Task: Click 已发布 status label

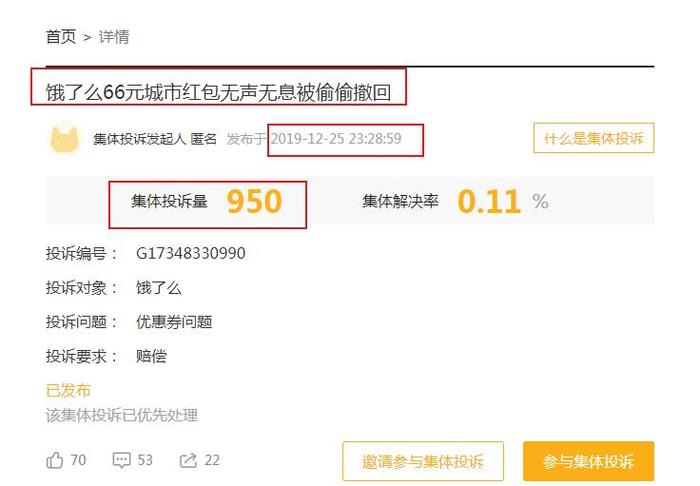Action: (68, 390)
